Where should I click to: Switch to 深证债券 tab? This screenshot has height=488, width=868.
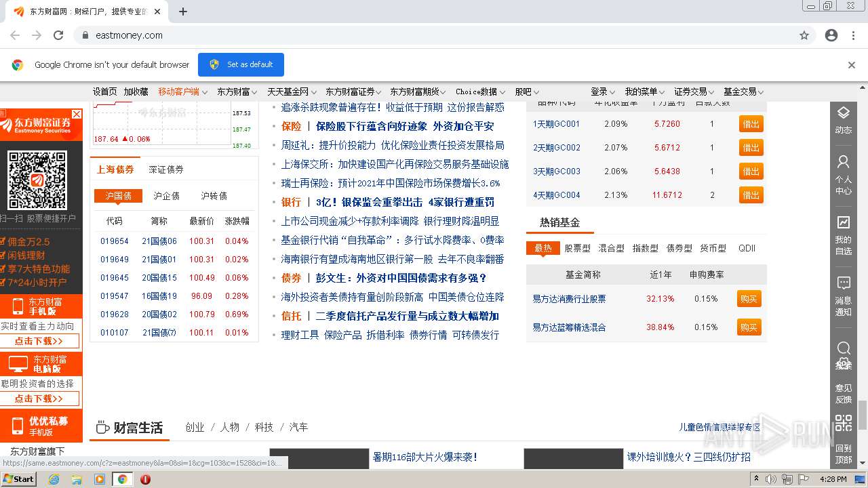pos(166,169)
